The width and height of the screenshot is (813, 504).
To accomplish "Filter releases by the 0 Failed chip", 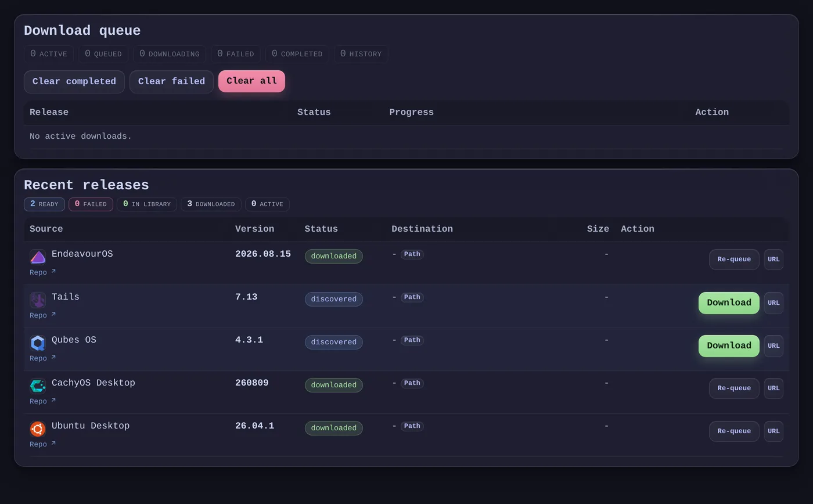I will 91,204.
